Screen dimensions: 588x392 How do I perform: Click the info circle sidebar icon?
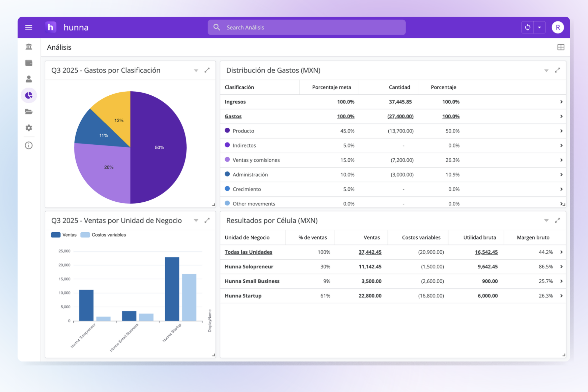pyautogui.click(x=29, y=146)
